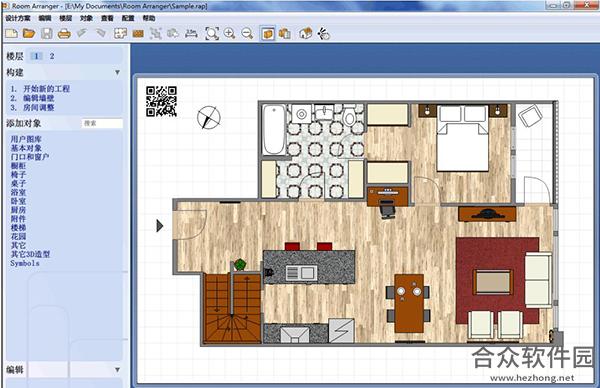Open the 对象 menu
600x388 pixels.
(x=86, y=18)
